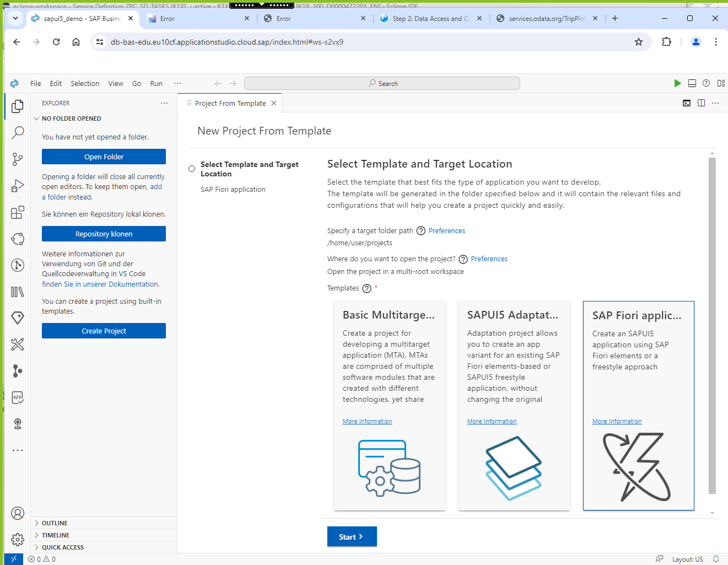Open Preferences link for target folder path
This screenshot has width=728, height=565.
point(447,231)
